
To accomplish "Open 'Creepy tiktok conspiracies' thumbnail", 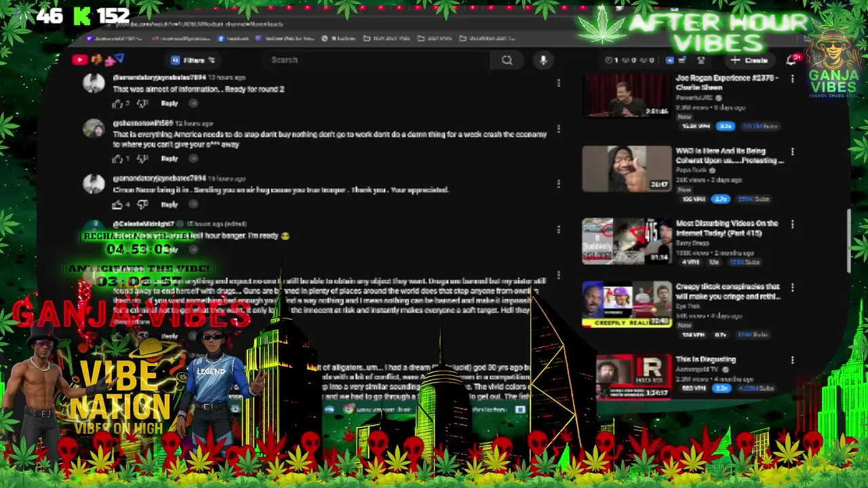I will [x=627, y=304].
